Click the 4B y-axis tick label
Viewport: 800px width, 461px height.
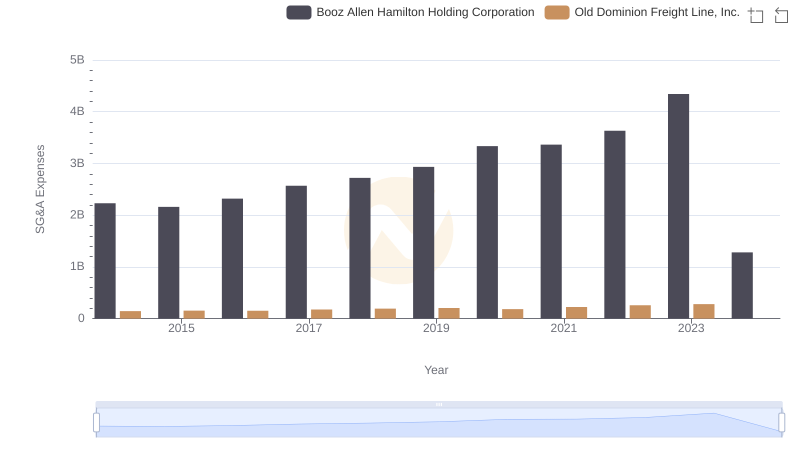[x=77, y=111]
